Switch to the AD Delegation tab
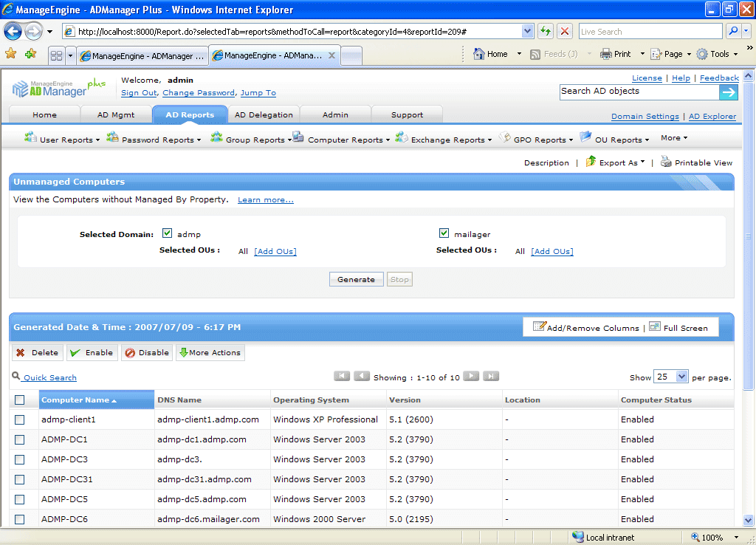756x545 pixels. point(264,114)
